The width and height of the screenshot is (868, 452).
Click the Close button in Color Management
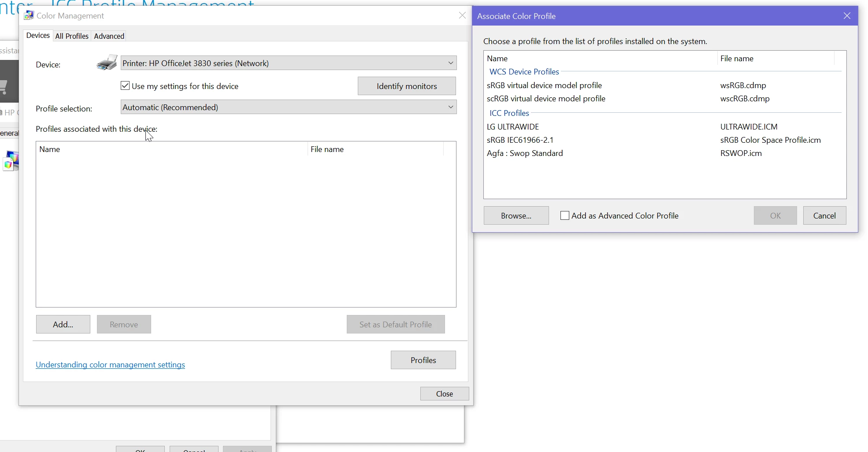point(445,393)
